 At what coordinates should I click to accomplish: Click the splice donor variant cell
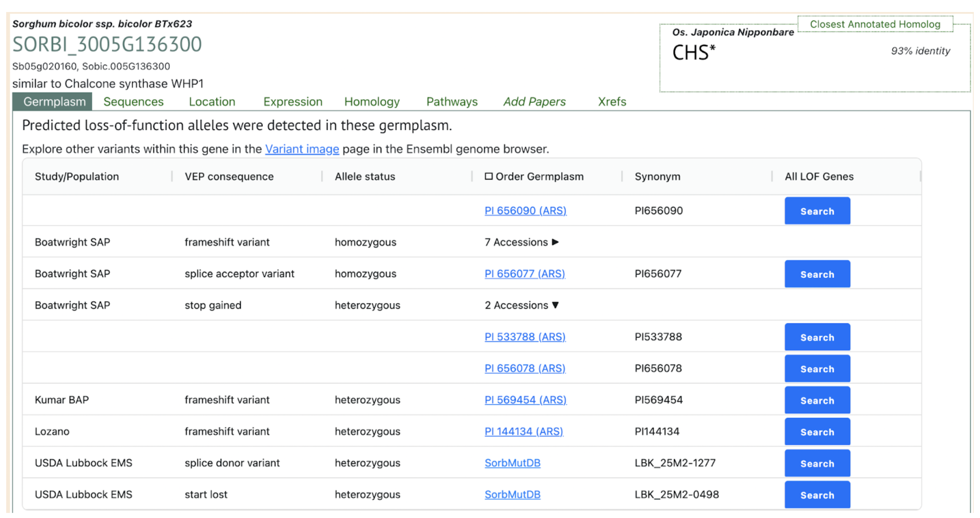[232, 463]
